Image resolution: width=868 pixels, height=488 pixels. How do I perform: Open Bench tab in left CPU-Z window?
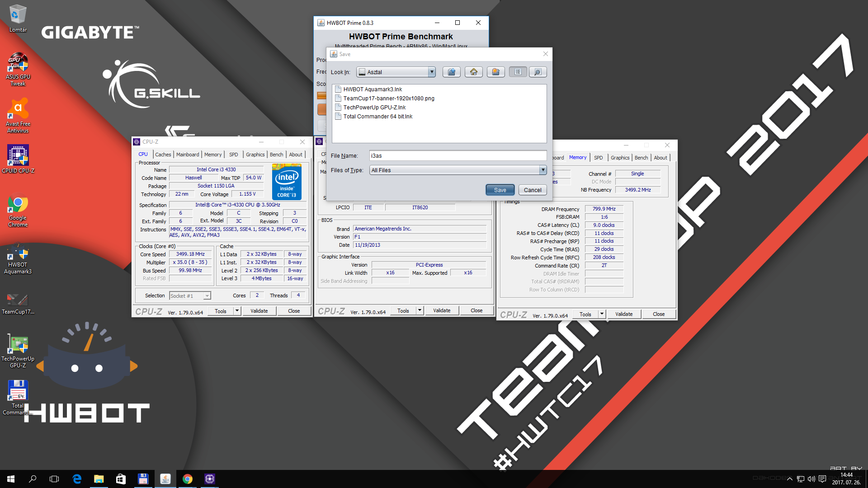coord(276,155)
